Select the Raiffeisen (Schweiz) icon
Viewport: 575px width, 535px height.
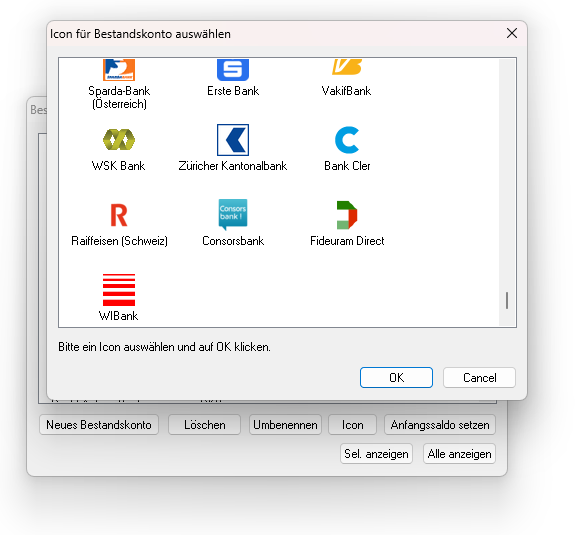tap(119, 215)
